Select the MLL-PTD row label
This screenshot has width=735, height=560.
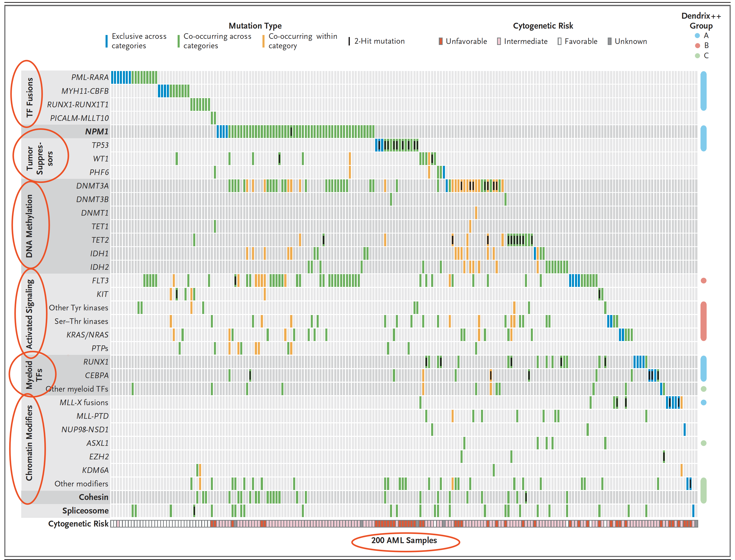(92, 416)
